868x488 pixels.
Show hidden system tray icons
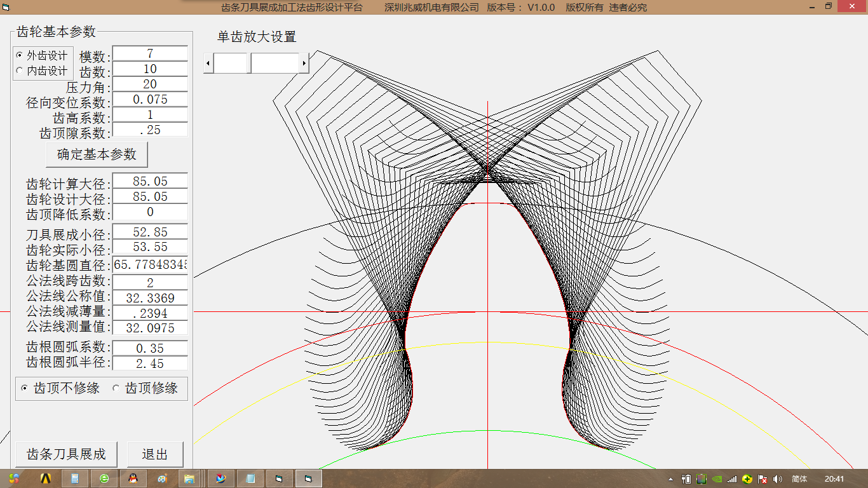coord(672,479)
